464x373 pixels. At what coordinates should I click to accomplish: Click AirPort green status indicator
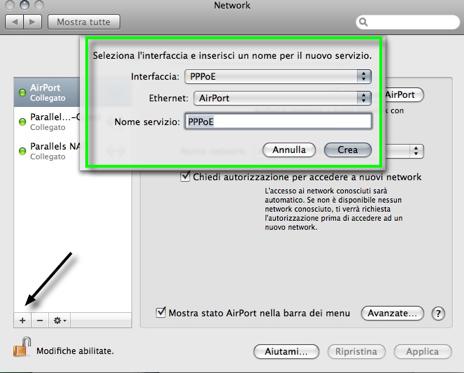(x=22, y=92)
